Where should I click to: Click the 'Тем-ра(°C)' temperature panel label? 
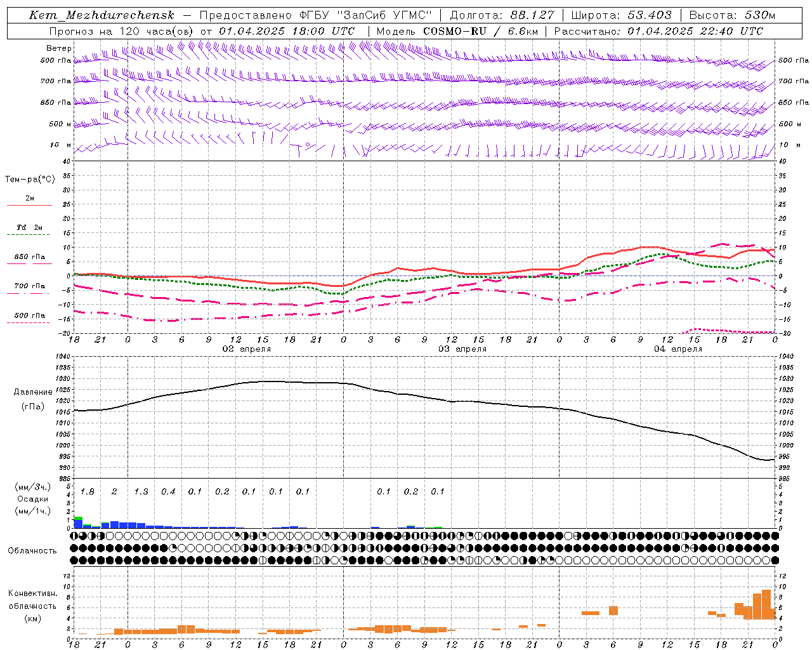(x=30, y=179)
